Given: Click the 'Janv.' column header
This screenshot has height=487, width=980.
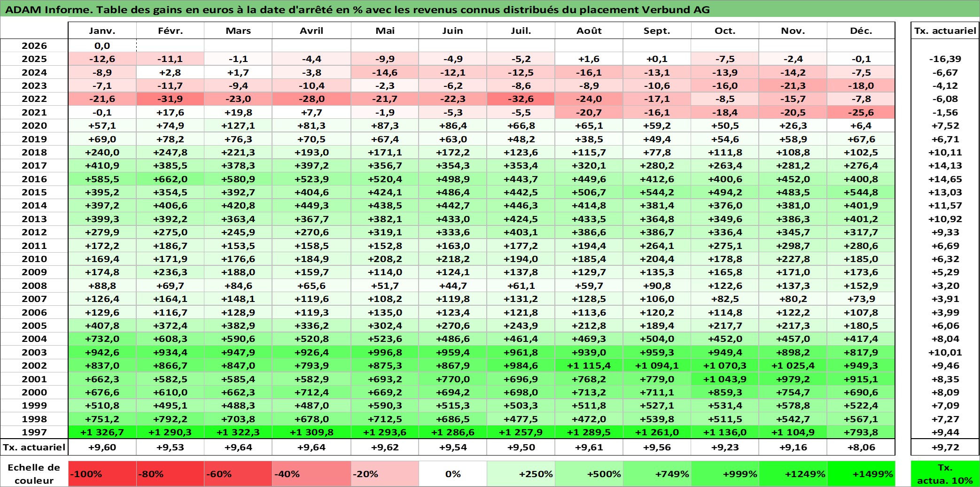Looking at the screenshot, I should click(102, 31).
